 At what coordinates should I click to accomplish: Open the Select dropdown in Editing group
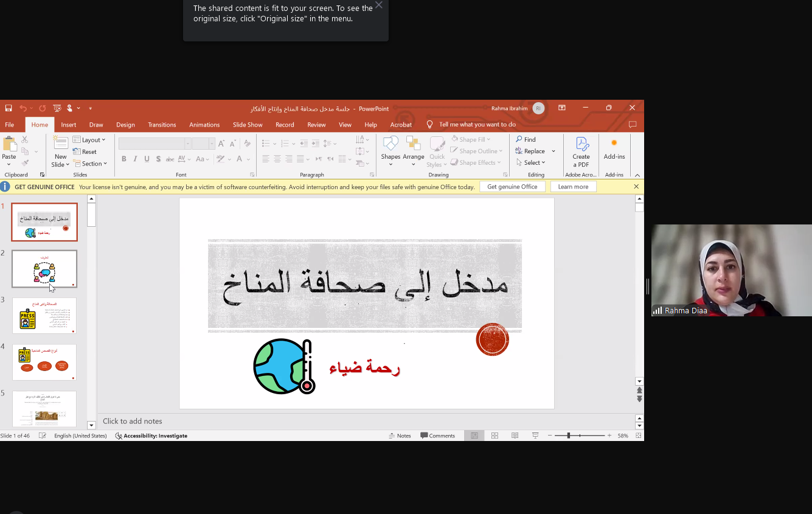point(531,162)
